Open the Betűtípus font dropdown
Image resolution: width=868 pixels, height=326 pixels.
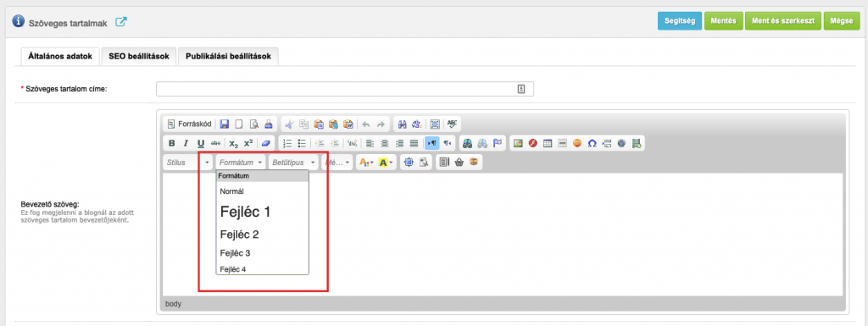tap(294, 163)
